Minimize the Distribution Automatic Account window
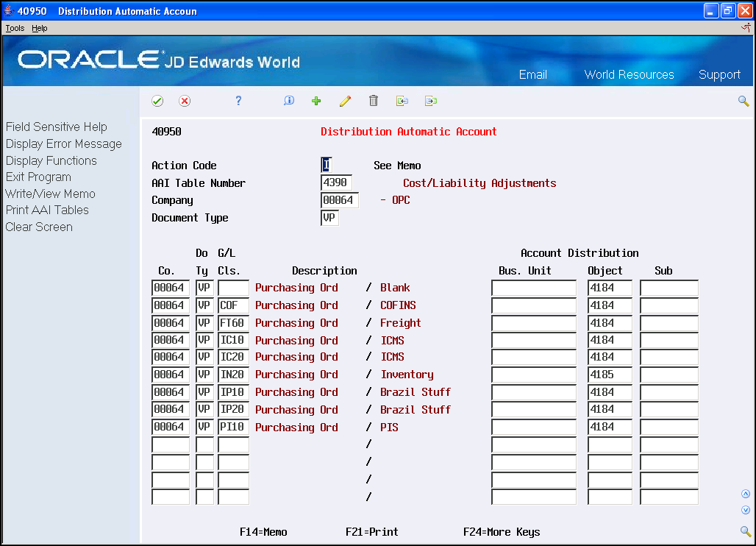Viewport: 756px width, 546px height. tap(711, 10)
